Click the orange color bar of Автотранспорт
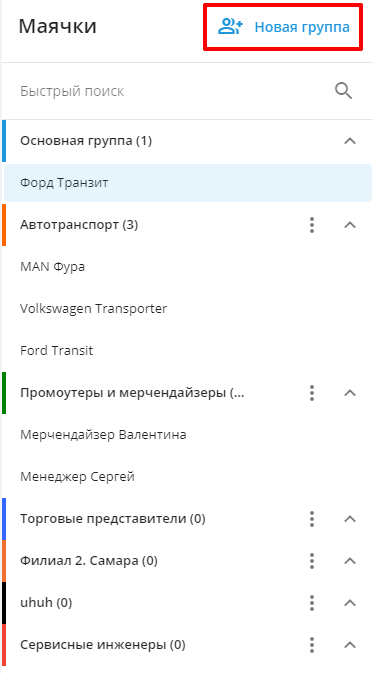Screen dimensions: 373x673 click(x=4, y=225)
